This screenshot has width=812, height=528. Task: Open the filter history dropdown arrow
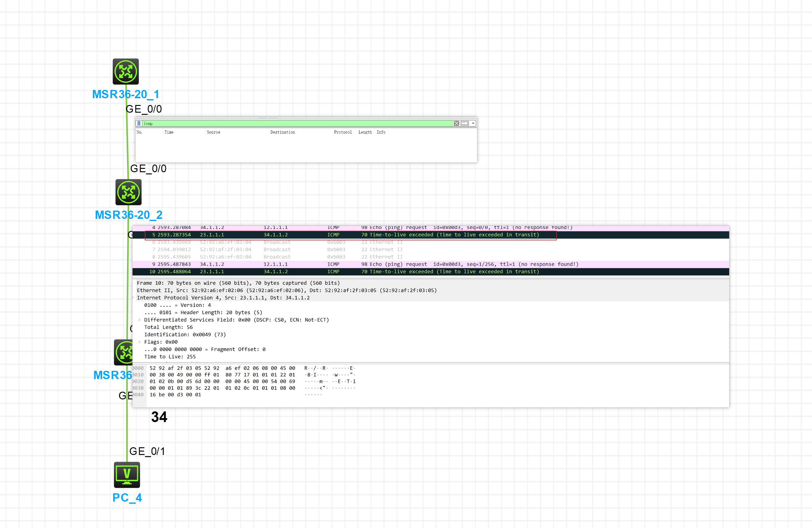473,123
